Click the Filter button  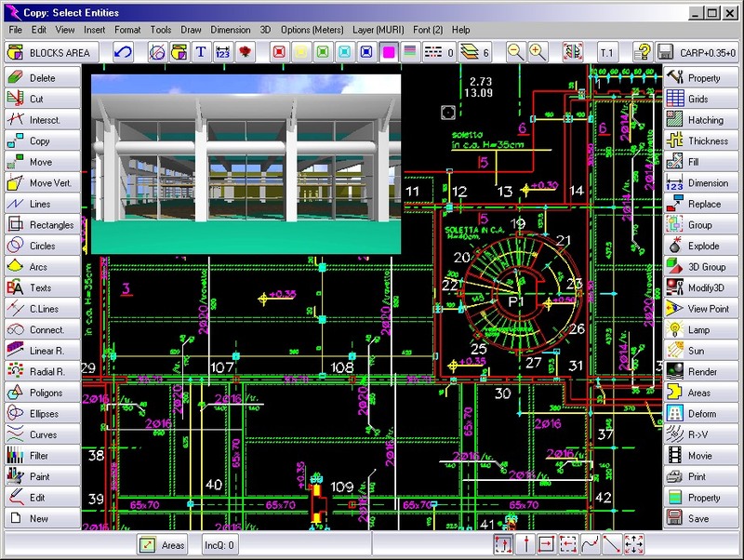pos(42,456)
